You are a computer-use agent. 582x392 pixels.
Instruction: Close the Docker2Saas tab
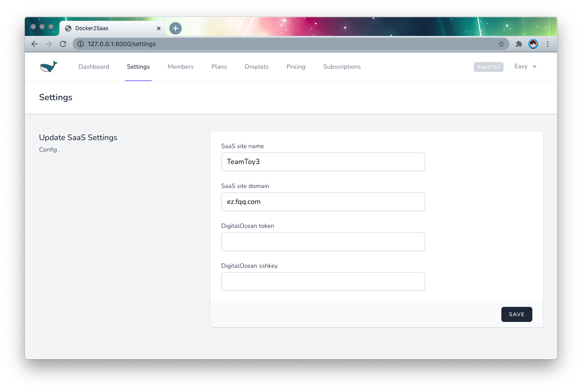tap(159, 28)
